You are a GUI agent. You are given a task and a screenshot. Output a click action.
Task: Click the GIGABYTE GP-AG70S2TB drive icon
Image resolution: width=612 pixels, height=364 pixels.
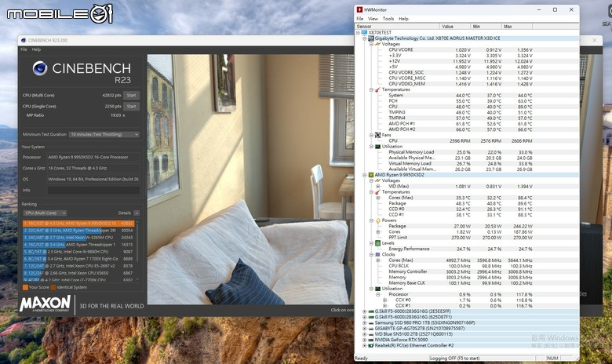pyautogui.click(x=371, y=329)
